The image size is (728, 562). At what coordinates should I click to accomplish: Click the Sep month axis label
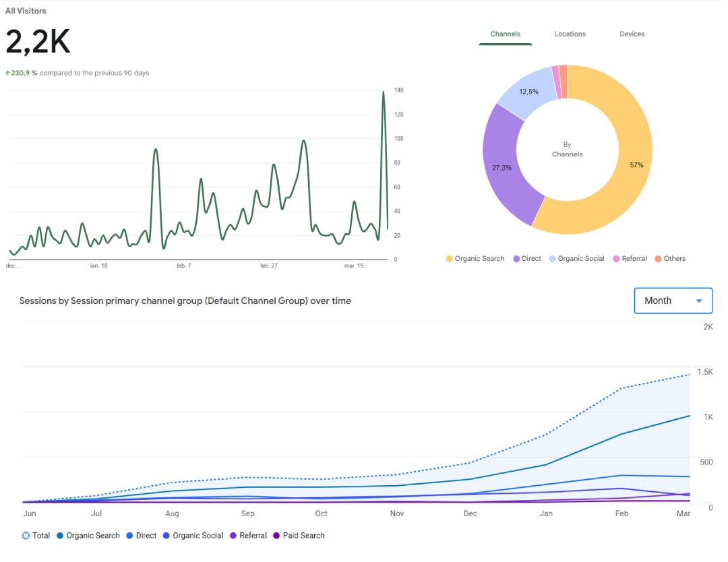click(x=247, y=513)
